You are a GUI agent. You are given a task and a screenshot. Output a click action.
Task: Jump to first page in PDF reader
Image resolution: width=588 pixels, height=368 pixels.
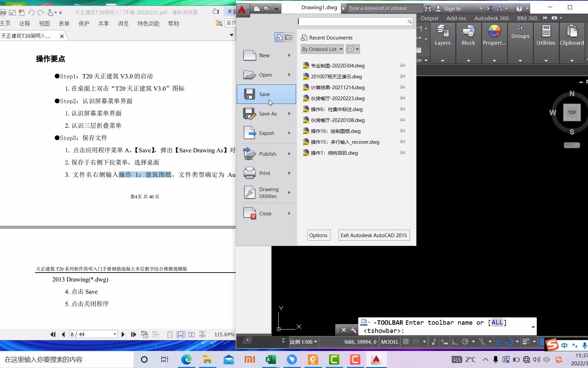[53, 335]
